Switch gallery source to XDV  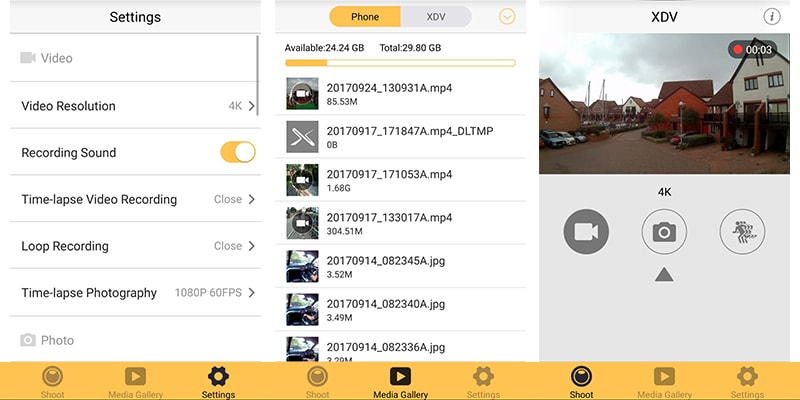(436, 17)
